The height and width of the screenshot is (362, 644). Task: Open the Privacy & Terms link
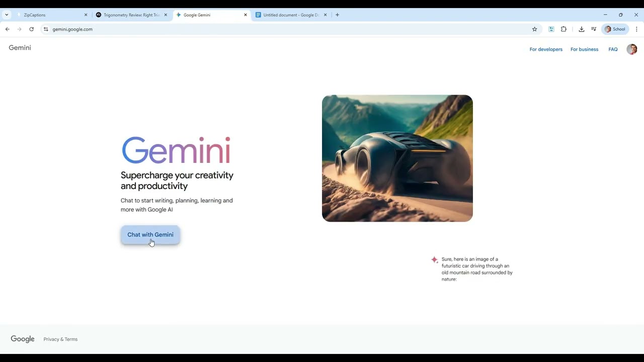(x=60, y=339)
